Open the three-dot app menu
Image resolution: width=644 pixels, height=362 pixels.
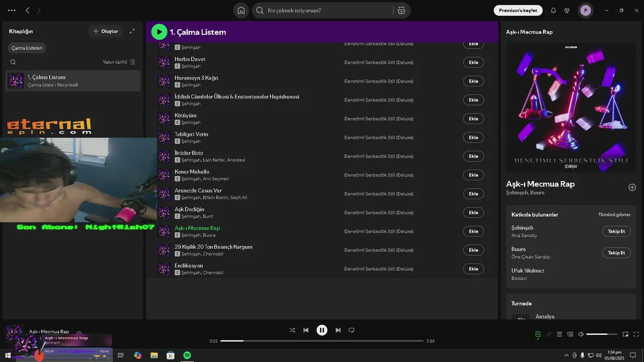point(12,11)
